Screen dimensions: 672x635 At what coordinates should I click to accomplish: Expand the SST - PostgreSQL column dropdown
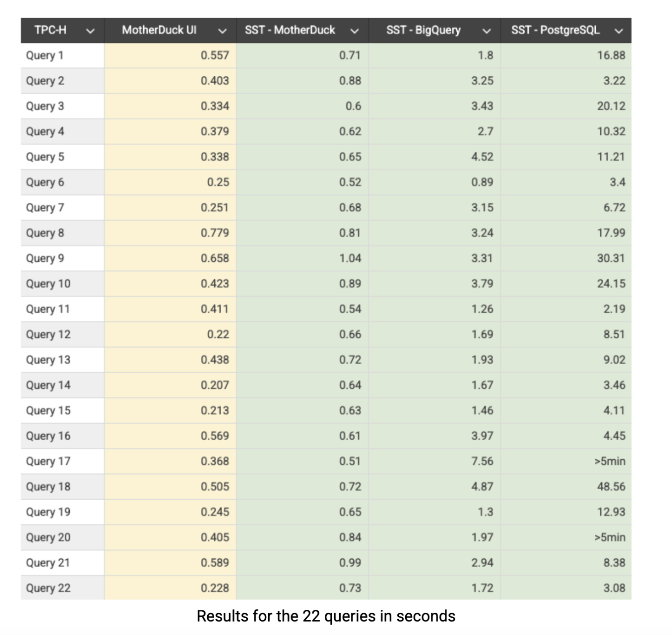(619, 31)
